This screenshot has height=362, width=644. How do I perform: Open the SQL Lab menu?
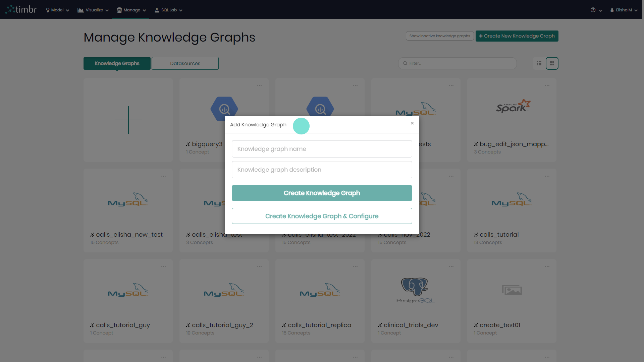168,10
